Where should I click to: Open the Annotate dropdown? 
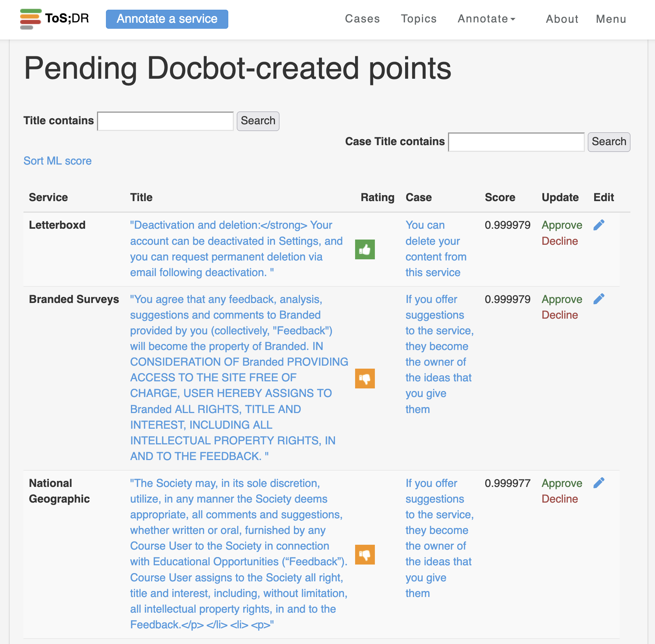click(486, 19)
